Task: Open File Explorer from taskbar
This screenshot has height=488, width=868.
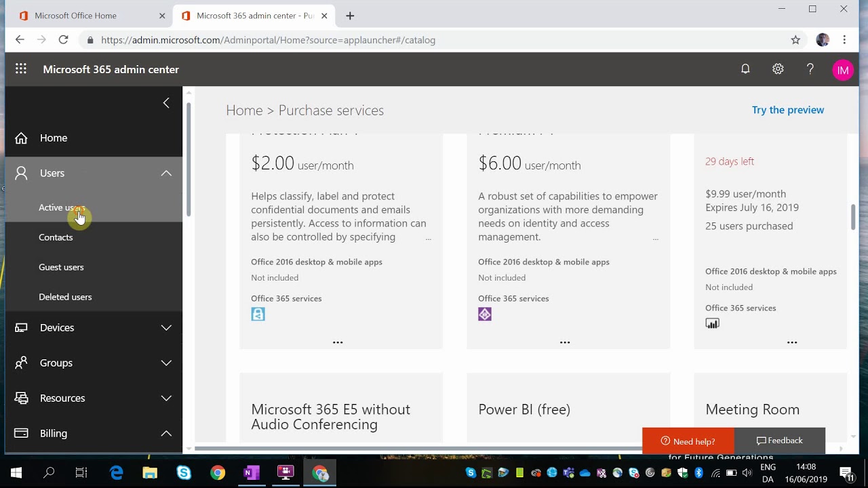Action: point(150,472)
